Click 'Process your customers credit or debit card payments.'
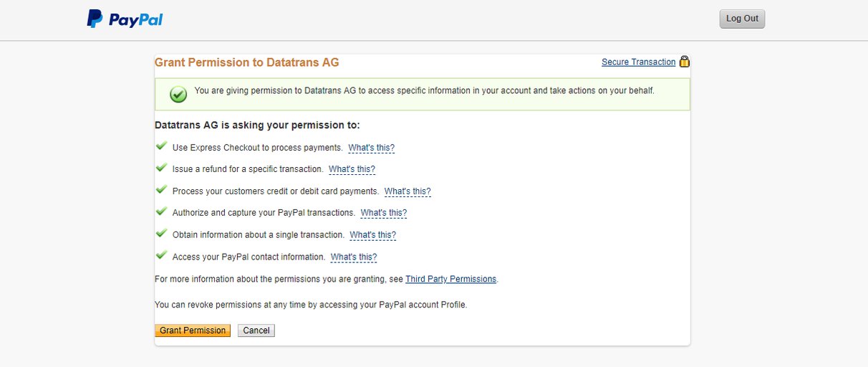The image size is (868, 367). point(276,191)
